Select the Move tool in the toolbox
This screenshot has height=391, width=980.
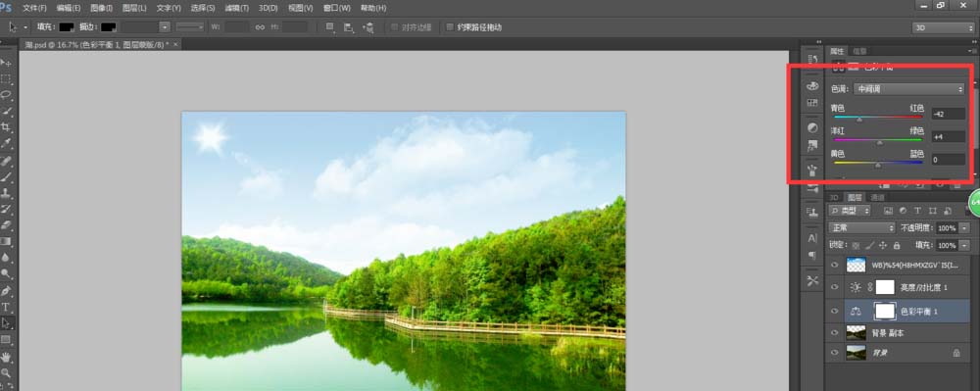[x=6, y=63]
